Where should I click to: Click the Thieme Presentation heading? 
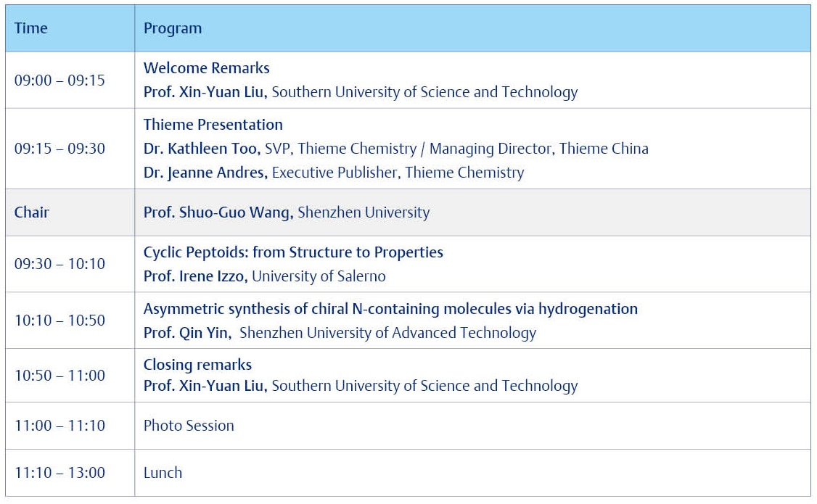coord(213,125)
